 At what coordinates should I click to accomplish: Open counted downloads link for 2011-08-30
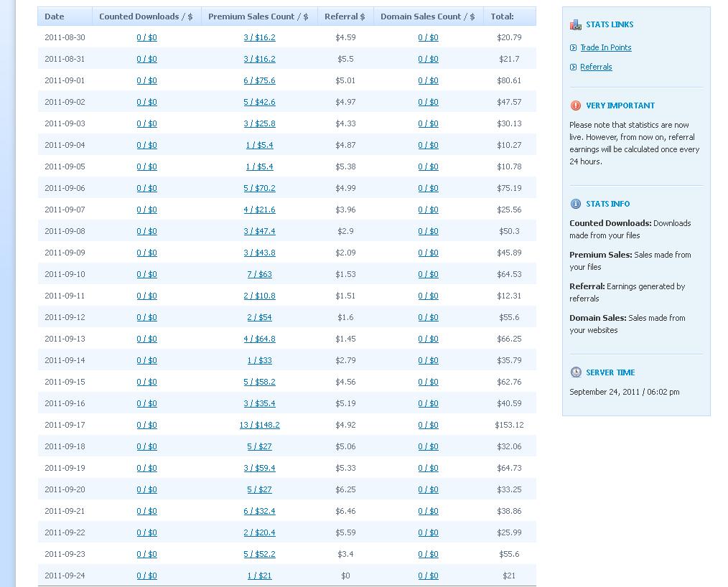point(146,37)
